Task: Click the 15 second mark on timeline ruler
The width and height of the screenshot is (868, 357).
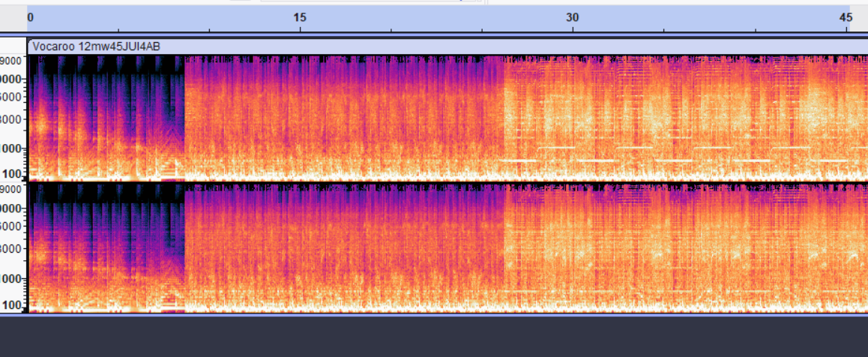Action: tap(299, 18)
